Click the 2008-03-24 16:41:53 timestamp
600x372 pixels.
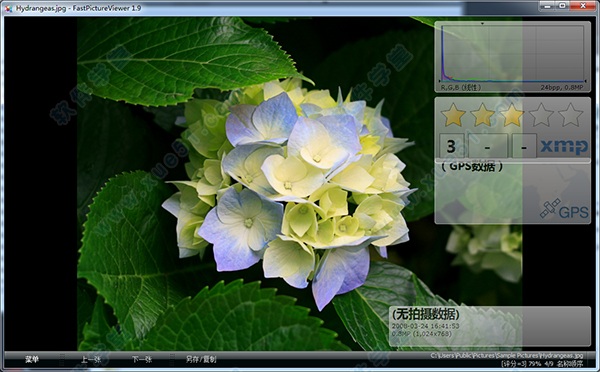pyautogui.click(x=425, y=326)
